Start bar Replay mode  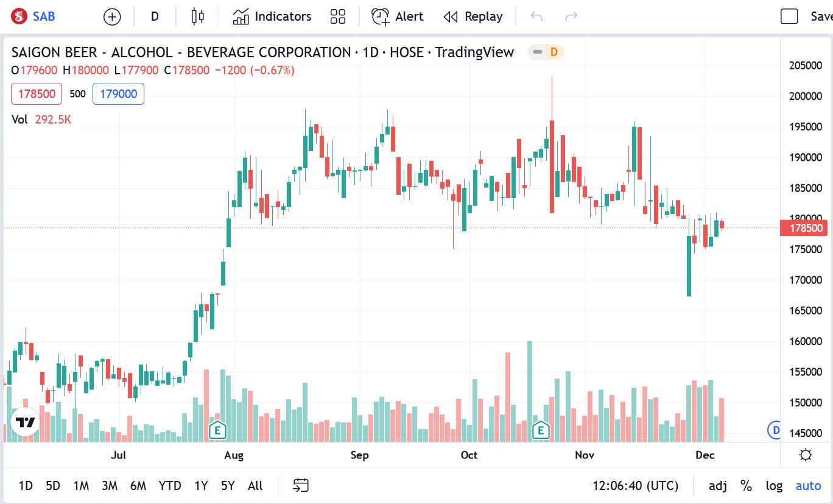coord(473,16)
